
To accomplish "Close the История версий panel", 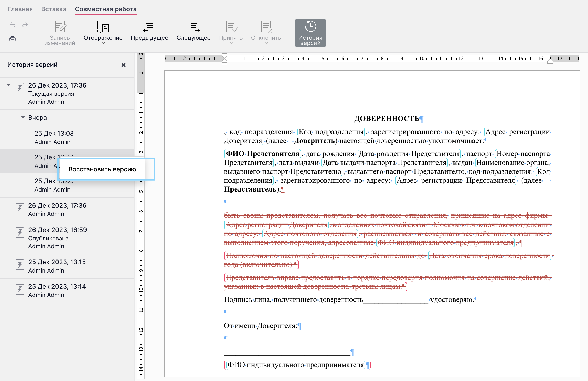I will [124, 65].
